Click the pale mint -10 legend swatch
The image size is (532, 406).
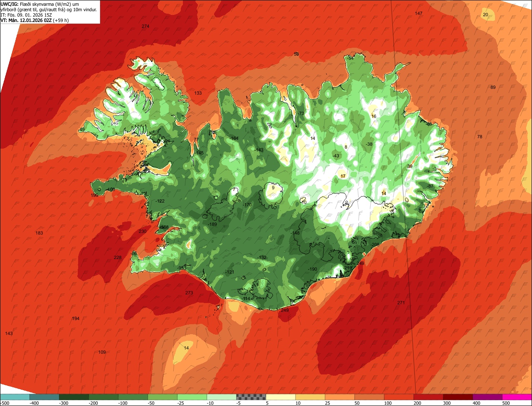click(x=222, y=397)
